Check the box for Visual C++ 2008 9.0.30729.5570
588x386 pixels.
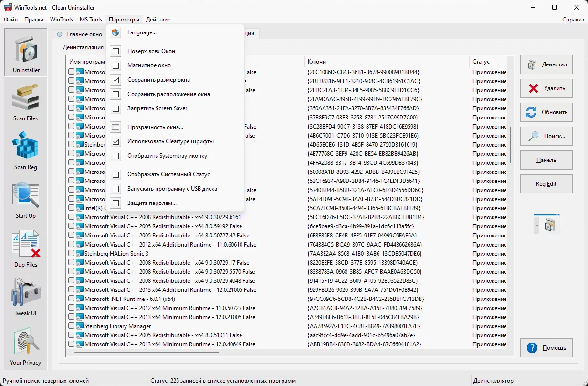(71, 272)
